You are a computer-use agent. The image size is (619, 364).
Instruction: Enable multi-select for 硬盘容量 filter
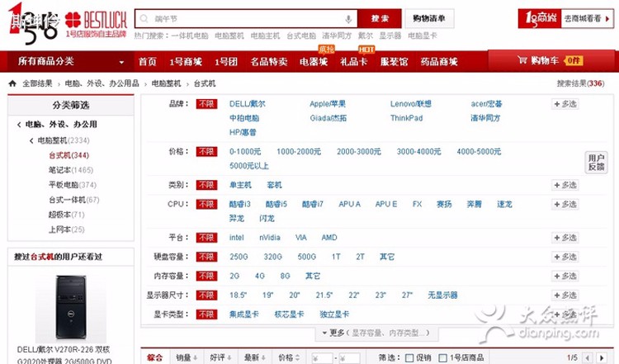click(x=565, y=257)
